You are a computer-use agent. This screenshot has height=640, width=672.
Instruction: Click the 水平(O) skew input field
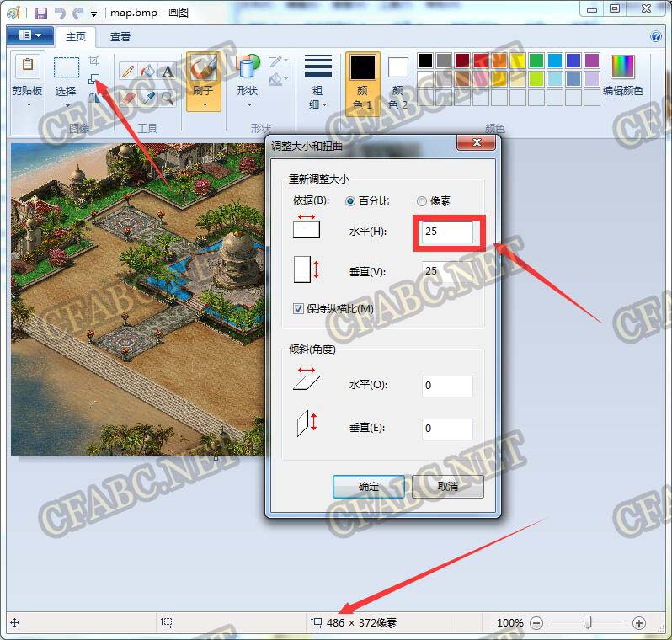click(447, 386)
